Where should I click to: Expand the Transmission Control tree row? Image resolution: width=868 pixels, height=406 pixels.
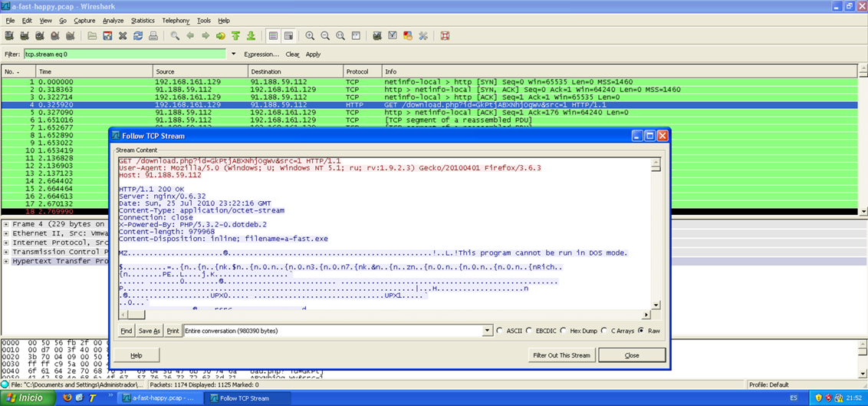click(x=6, y=252)
